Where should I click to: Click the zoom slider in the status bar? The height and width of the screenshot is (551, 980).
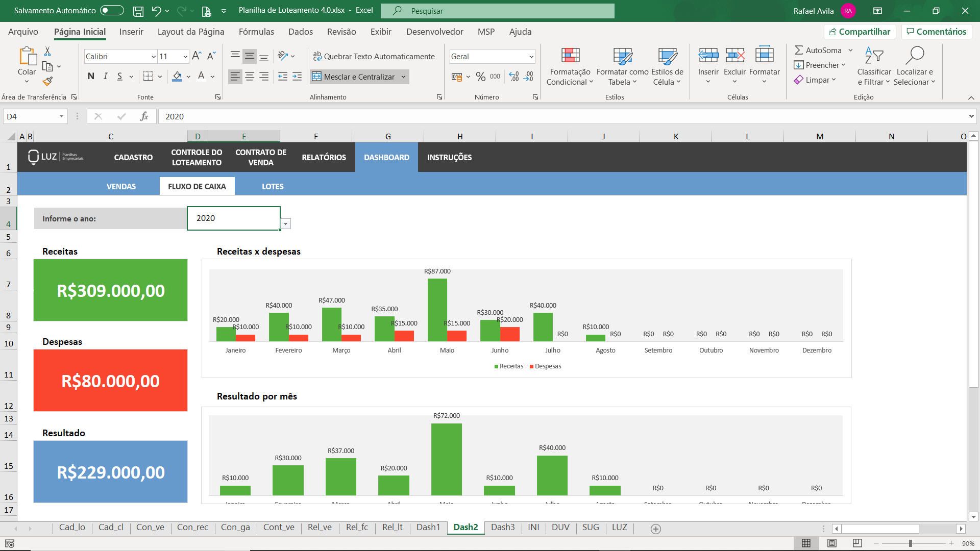(x=911, y=543)
